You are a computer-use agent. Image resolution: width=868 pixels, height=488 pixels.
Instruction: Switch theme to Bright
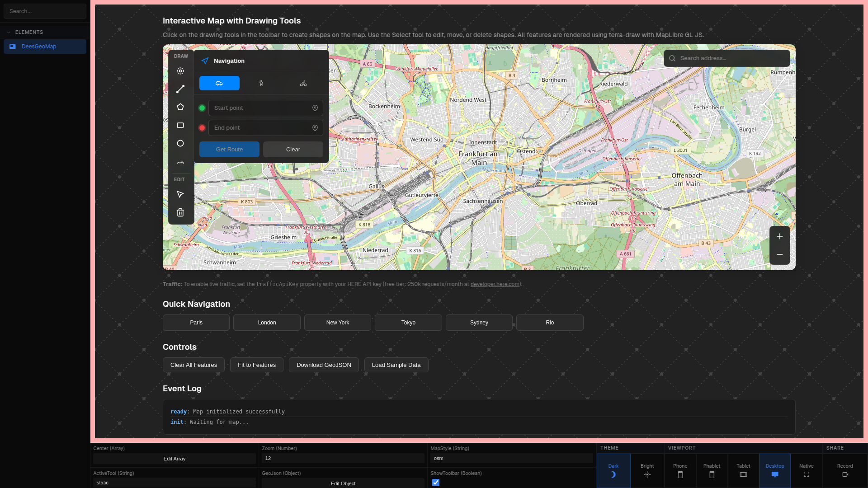pos(647,470)
